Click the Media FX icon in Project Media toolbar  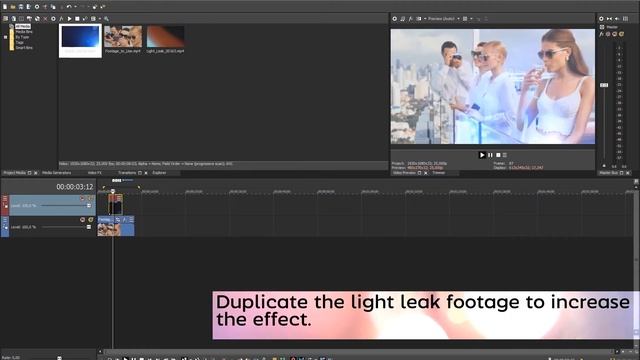click(61, 18)
